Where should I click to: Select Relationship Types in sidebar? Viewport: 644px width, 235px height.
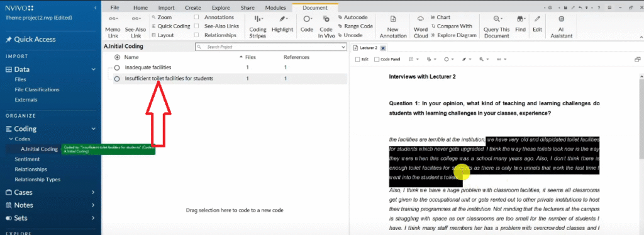click(37, 180)
